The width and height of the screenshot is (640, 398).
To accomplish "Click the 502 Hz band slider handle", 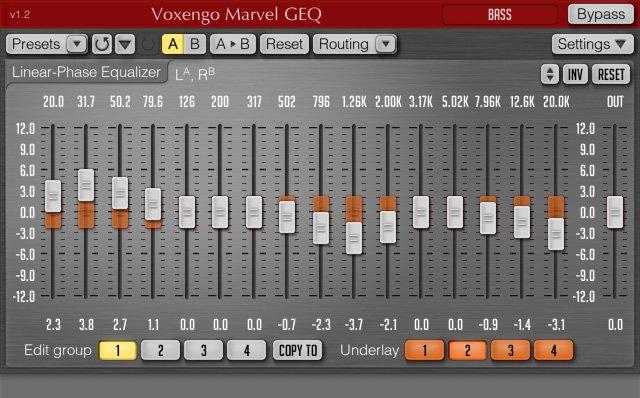I will (287, 217).
